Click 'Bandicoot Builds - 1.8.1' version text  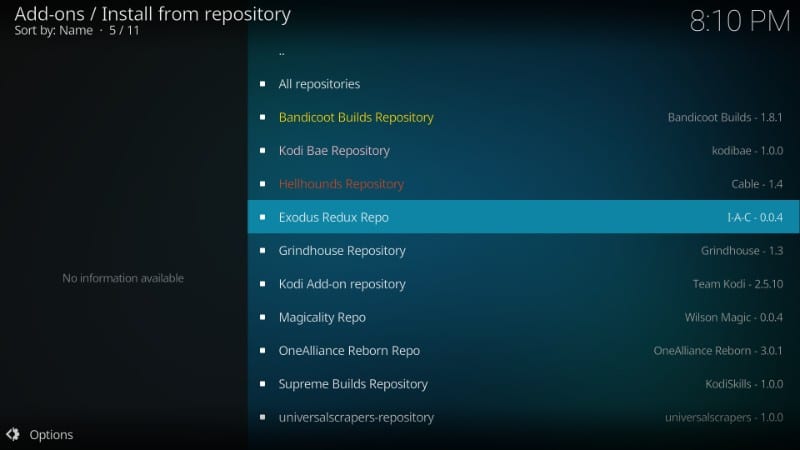pyautogui.click(x=725, y=117)
